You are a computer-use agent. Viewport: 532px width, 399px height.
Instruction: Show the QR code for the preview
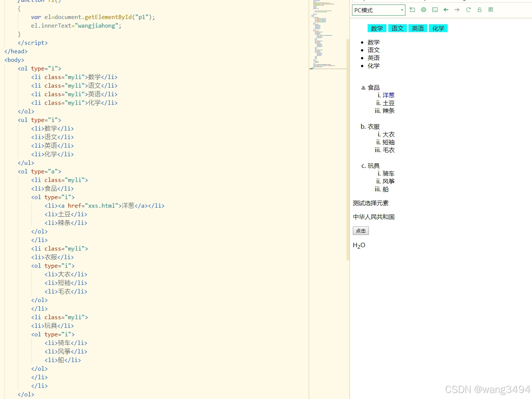coord(491,10)
